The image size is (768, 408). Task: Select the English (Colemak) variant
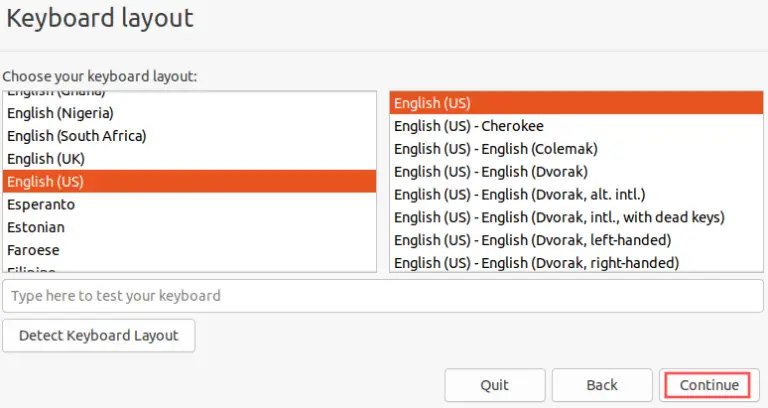(576, 149)
